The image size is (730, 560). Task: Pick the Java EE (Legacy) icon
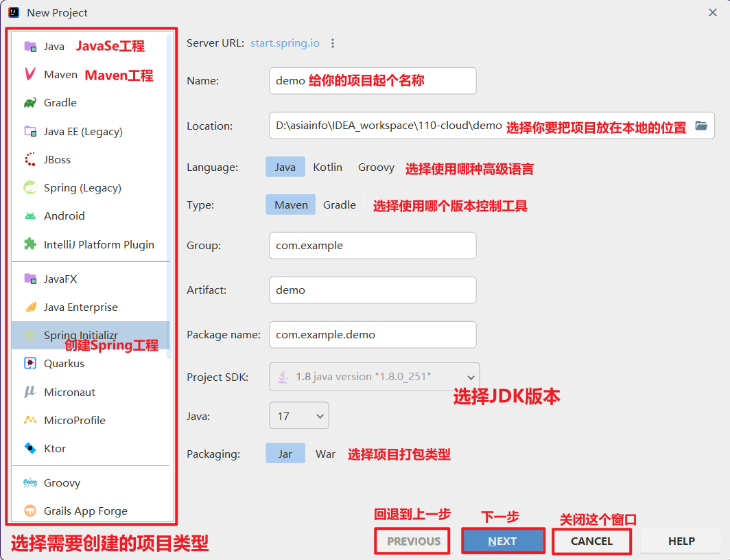[x=30, y=132]
